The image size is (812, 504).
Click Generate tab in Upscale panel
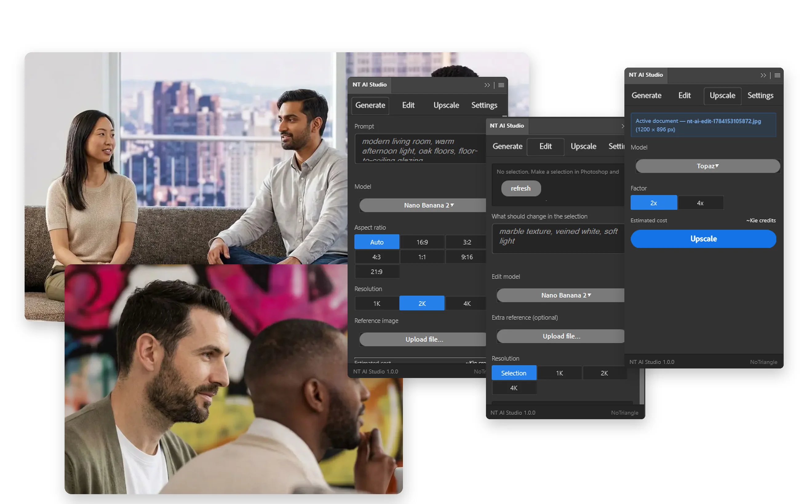point(646,96)
